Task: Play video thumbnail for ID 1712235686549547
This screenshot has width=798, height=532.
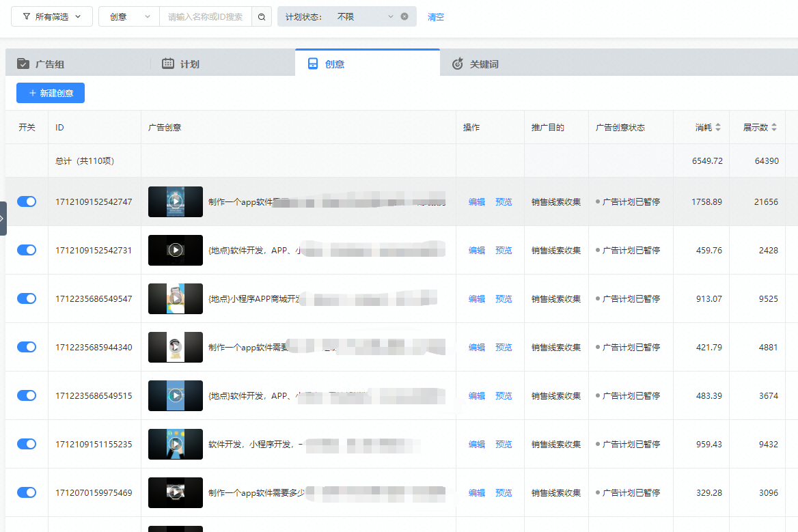Action: [x=176, y=298]
